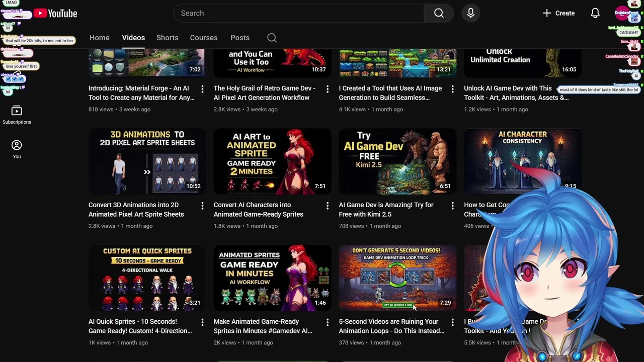Image resolution: width=644 pixels, height=362 pixels.
Task: Open title AI Quick Sprites - 10 Seconds
Action: (140, 326)
